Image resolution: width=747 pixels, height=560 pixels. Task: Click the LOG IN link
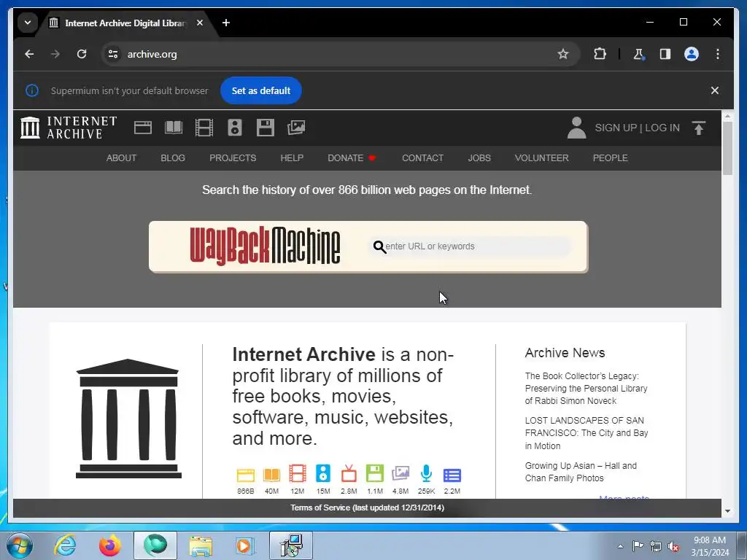point(662,128)
